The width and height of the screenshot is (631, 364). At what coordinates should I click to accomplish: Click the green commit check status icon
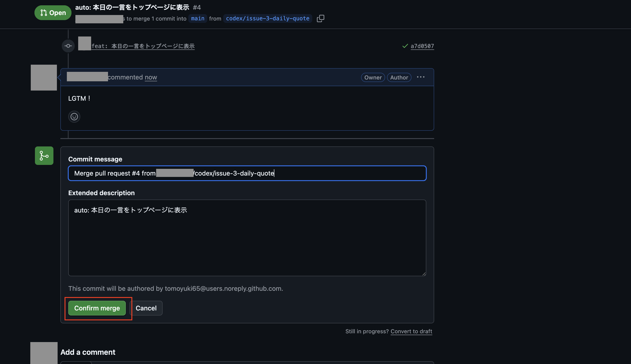tap(405, 46)
